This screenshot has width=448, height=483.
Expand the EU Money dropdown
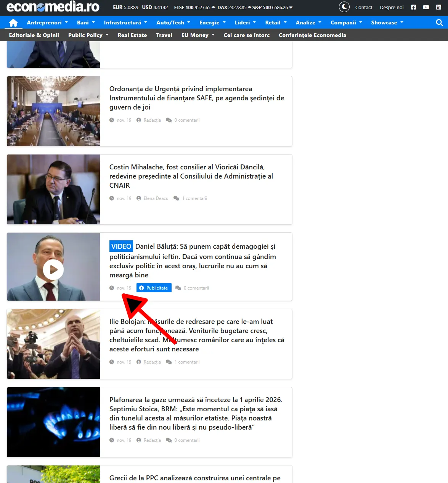(x=198, y=35)
